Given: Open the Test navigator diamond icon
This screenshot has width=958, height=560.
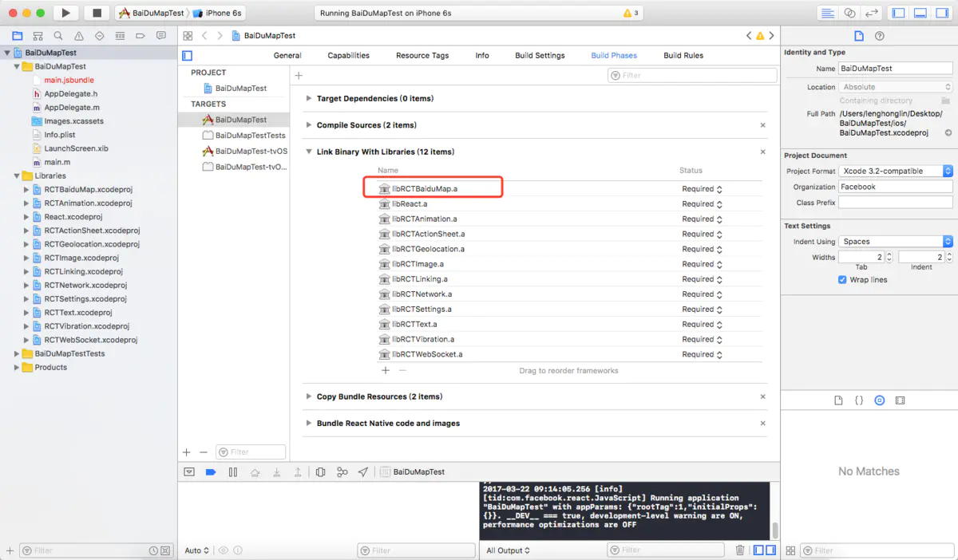Looking at the screenshot, I should [x=99, y=36].
